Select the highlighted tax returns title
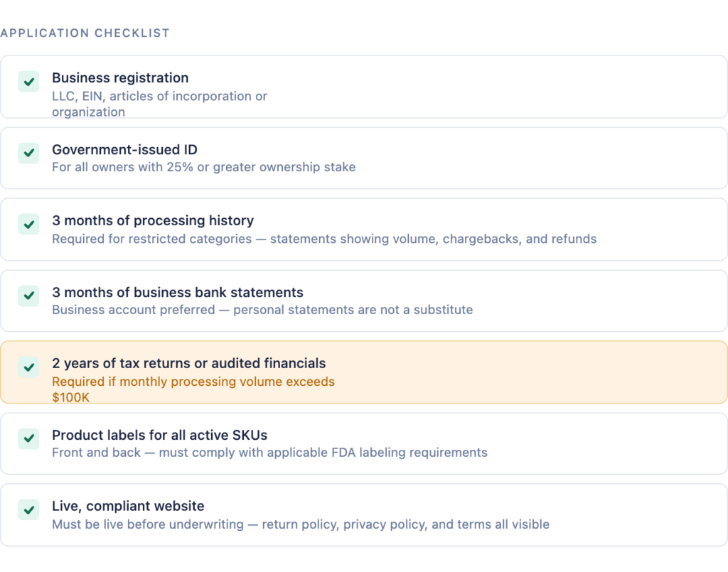The height and width of the screenshot is (572, 728). pos(189,364)
